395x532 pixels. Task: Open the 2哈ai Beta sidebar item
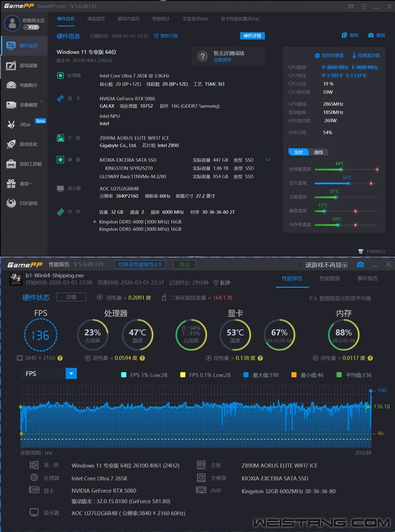pyautogui.click(x=24, y=124)
